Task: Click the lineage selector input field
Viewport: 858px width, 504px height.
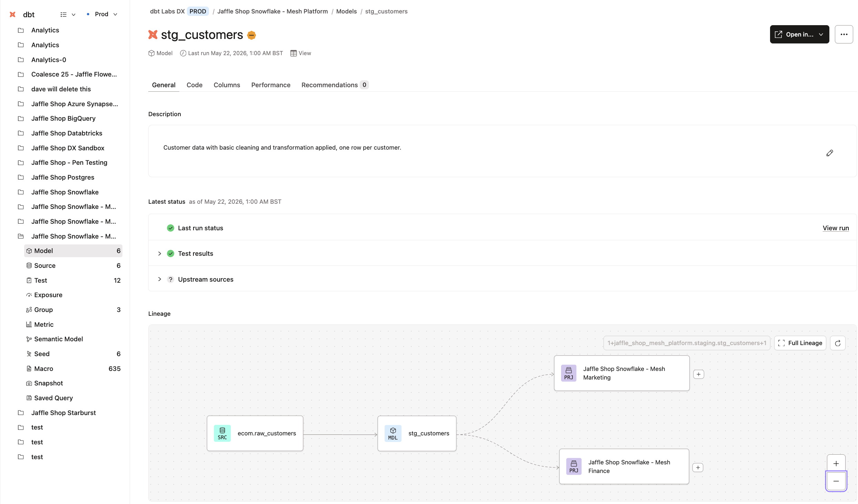Action: [687, 343]
